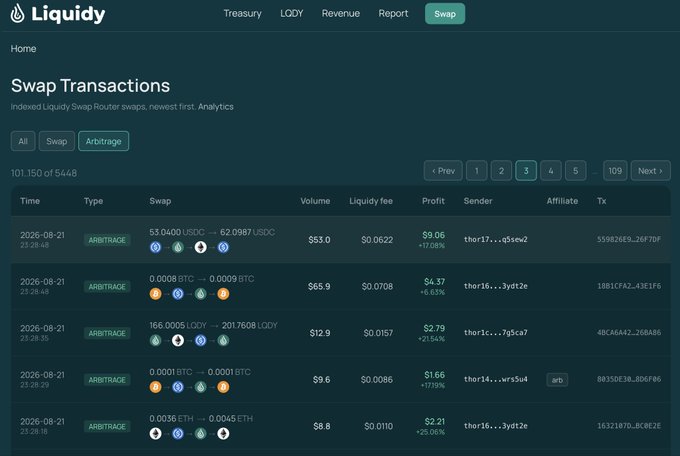The image size is (680, 456).
Task: Select current page 3 button
Action: pos(526,171)
